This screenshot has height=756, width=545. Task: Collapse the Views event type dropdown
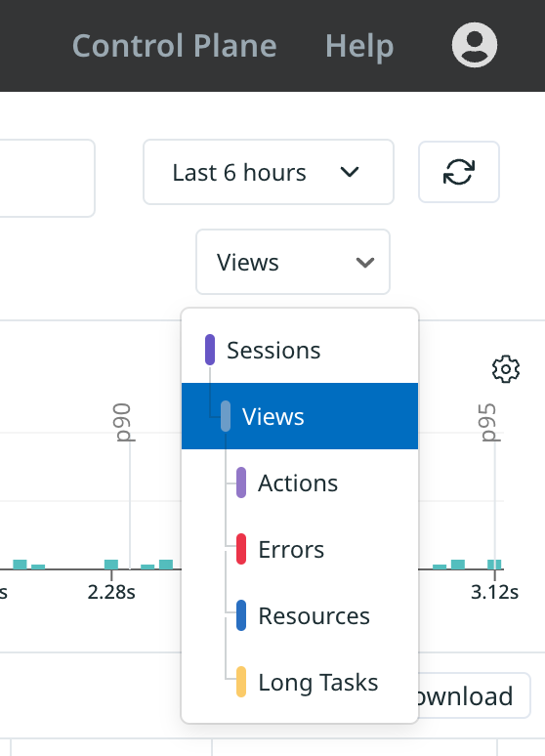293,262
